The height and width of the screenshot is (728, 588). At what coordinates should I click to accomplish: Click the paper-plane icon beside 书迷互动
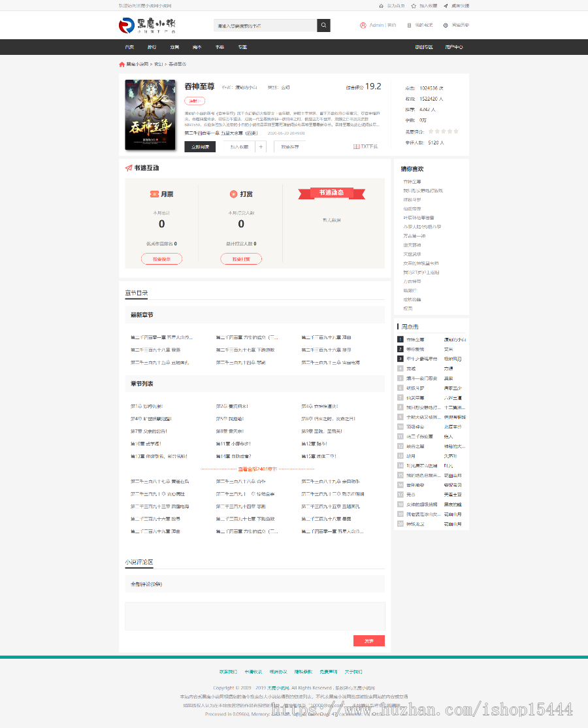[x=129, y=167]
